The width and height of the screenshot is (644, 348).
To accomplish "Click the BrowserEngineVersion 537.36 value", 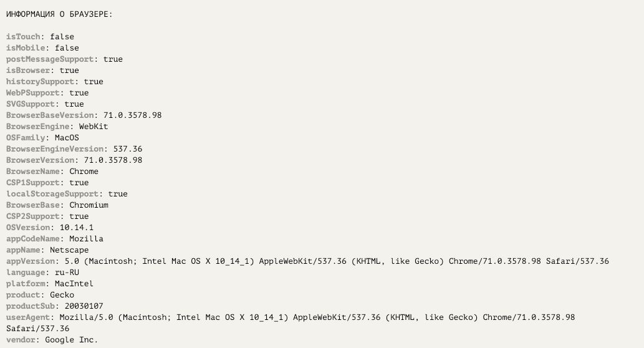I will click(x=128, y=149).
